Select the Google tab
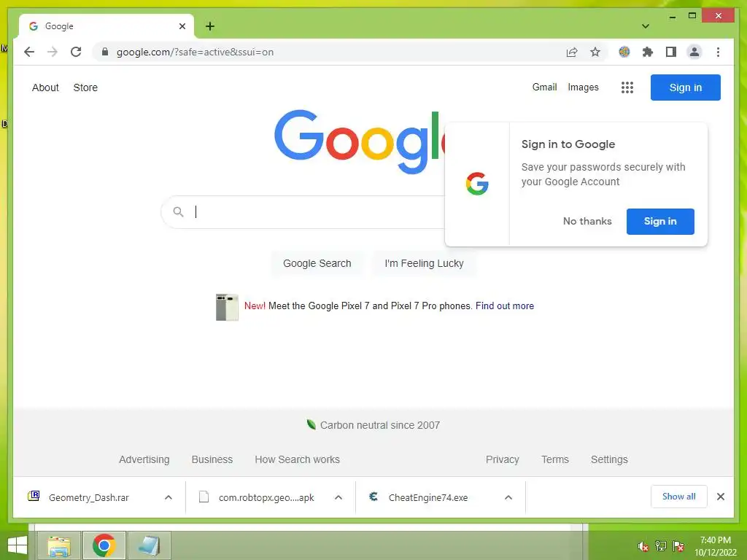This screenshot has width=747, height=560. pos(107,26)
